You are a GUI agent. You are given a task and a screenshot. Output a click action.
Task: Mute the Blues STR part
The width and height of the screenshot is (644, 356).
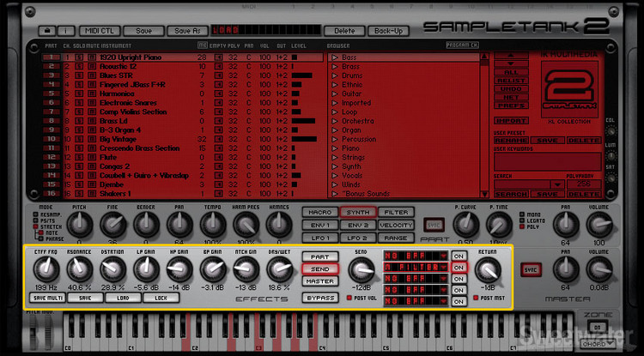pos(90,75)
